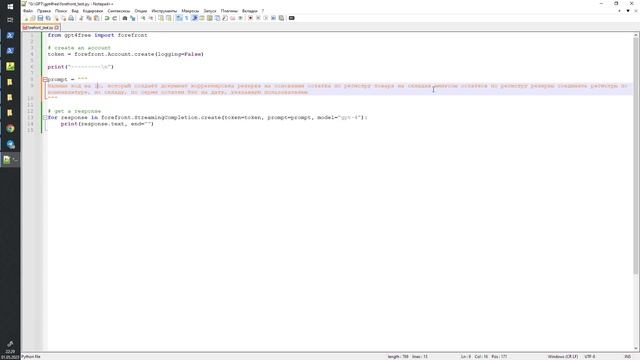Open the Опции menu
The image size is (640, 360).
point(141,11)
